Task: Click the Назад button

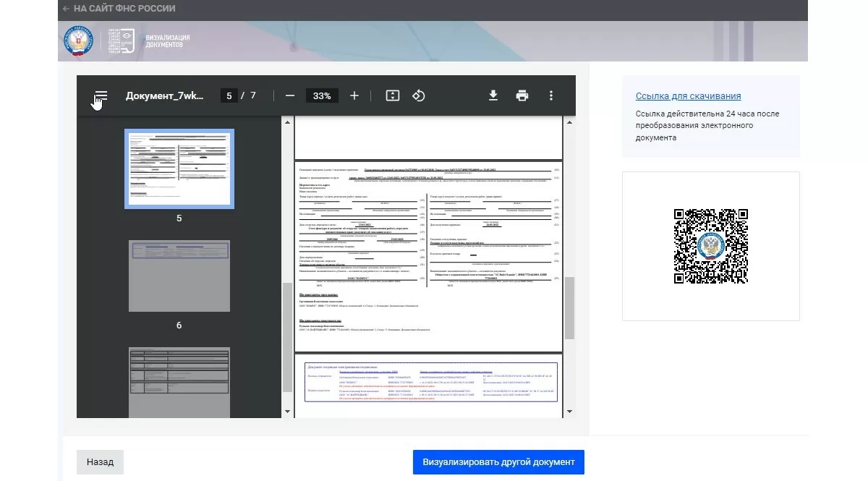Action: (100, 462)
